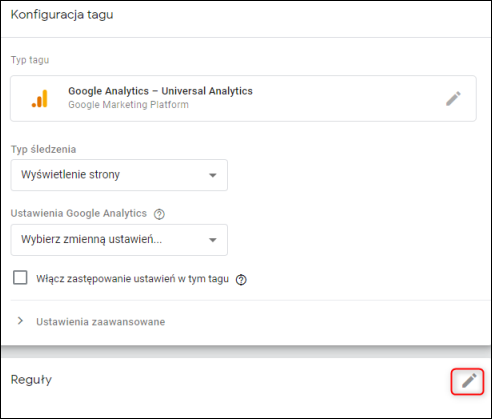
Task: Click the arrow icon in Wybierz zmienną ustawień dropdown
Action: click(x=213, y=240)
